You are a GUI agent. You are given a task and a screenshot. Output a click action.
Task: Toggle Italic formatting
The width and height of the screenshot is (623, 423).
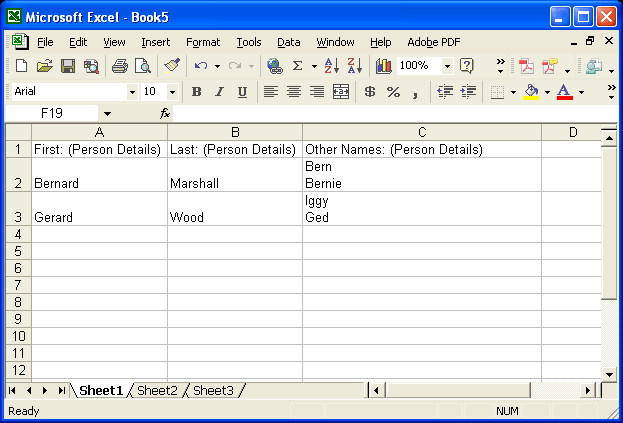pos(219,92)
